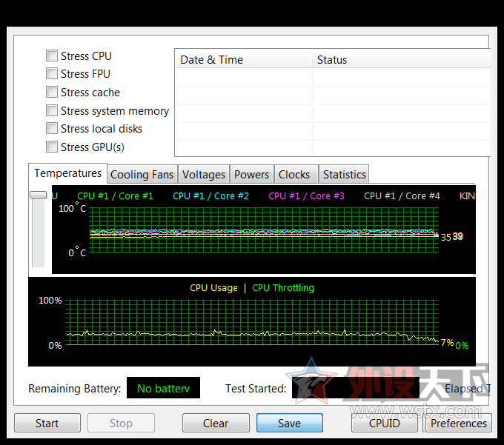Open the Voltages tab

point(204,174)
